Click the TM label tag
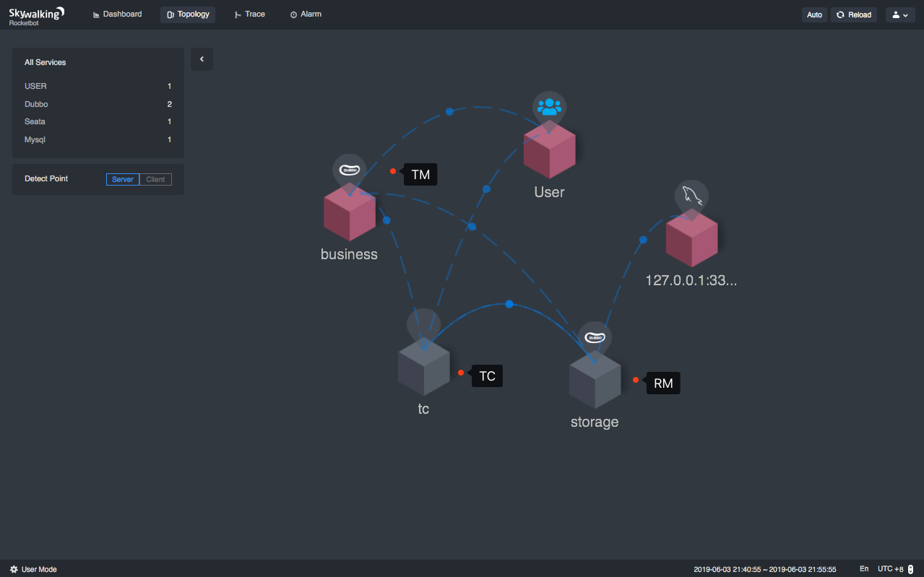 click(420, 174)
